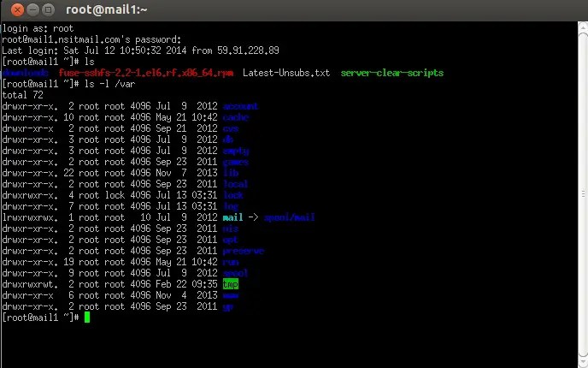Screen dimensions: 588x368
Task: Click the games directory name
Action: (236, 162)
